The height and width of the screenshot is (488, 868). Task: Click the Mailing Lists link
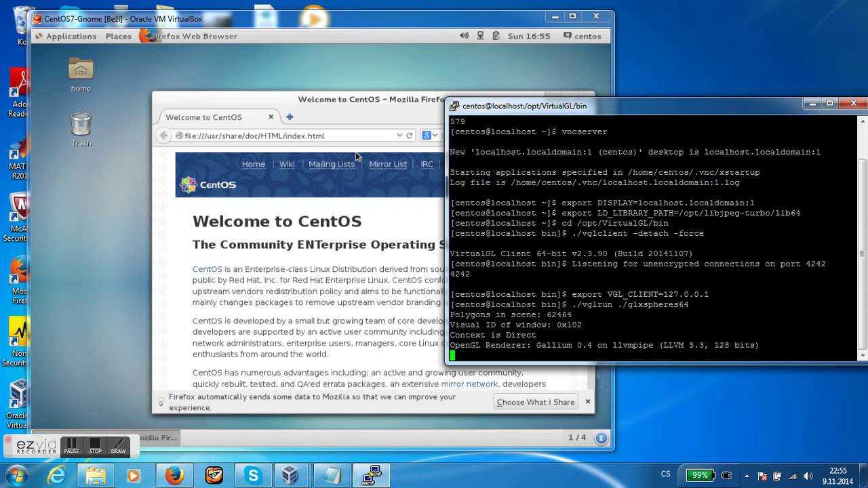(332, 164)
